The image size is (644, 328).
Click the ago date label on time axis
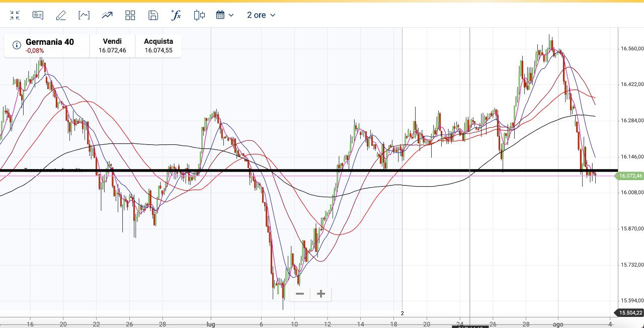pyautogui.click(x=558, y=324)
